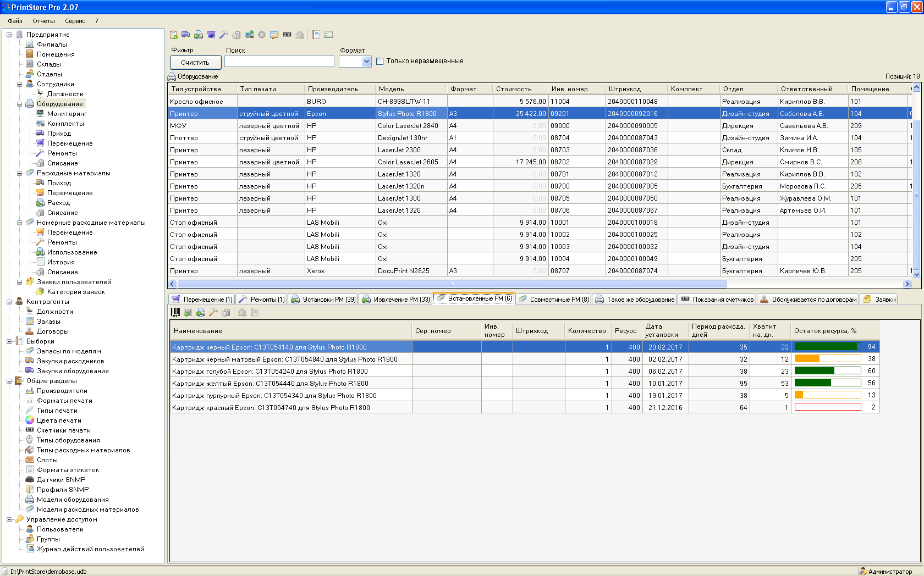This screenshot has height=576, width=924.
Task: Click the add new equipment clipboard icon
Action: [x=174, y=35]
